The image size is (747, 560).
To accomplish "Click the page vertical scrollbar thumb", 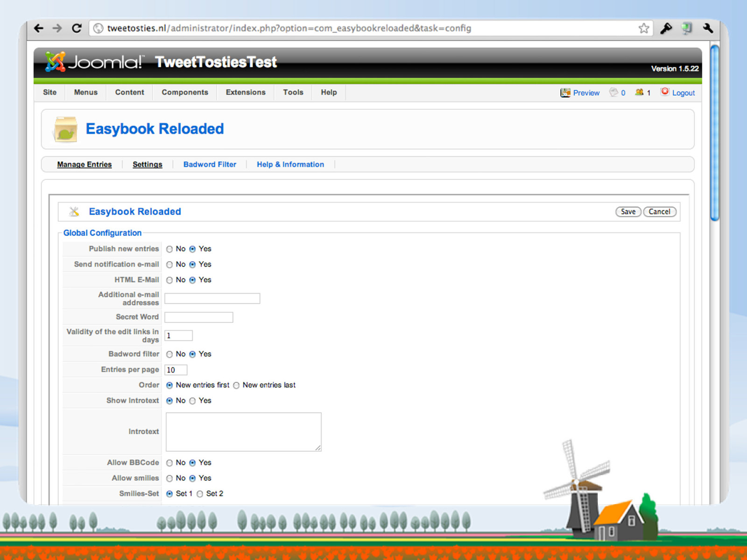I will click(x=714, y=133).
